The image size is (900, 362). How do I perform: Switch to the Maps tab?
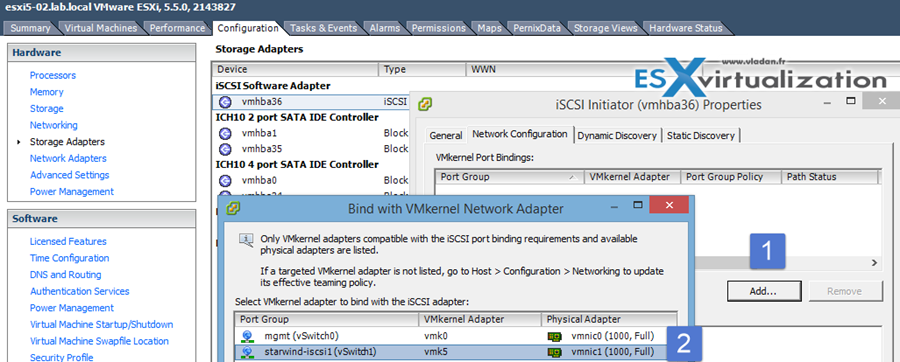point(490,28)
